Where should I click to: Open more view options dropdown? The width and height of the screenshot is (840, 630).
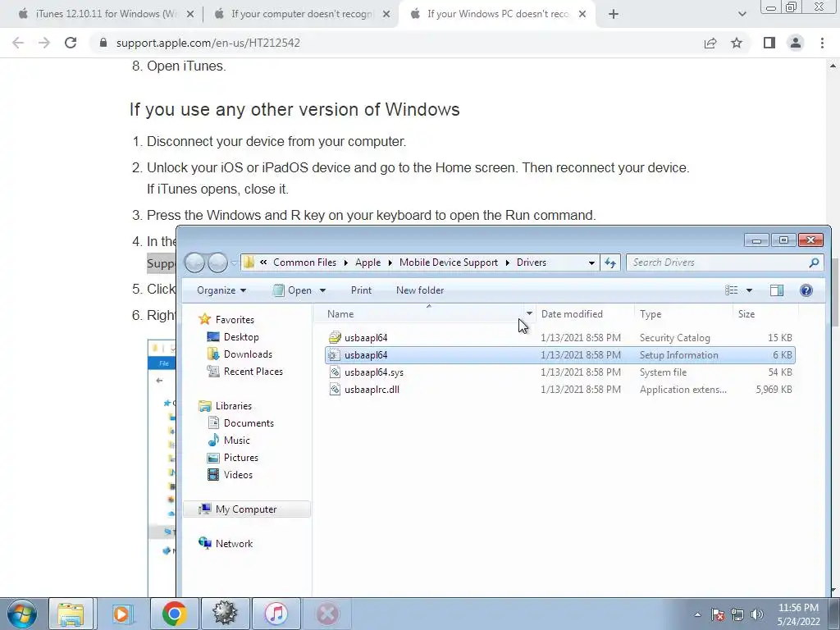749,290
